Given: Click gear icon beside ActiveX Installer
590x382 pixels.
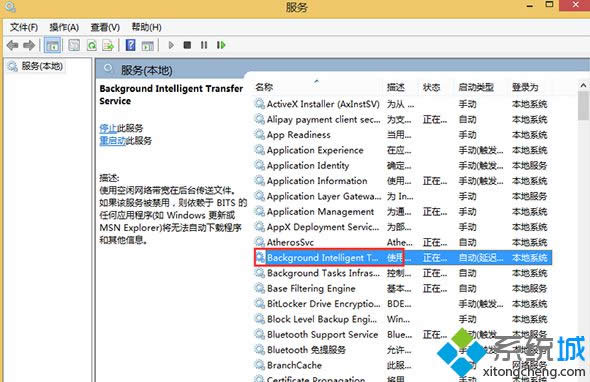Looking at the screenshot, I should point(260,103).
